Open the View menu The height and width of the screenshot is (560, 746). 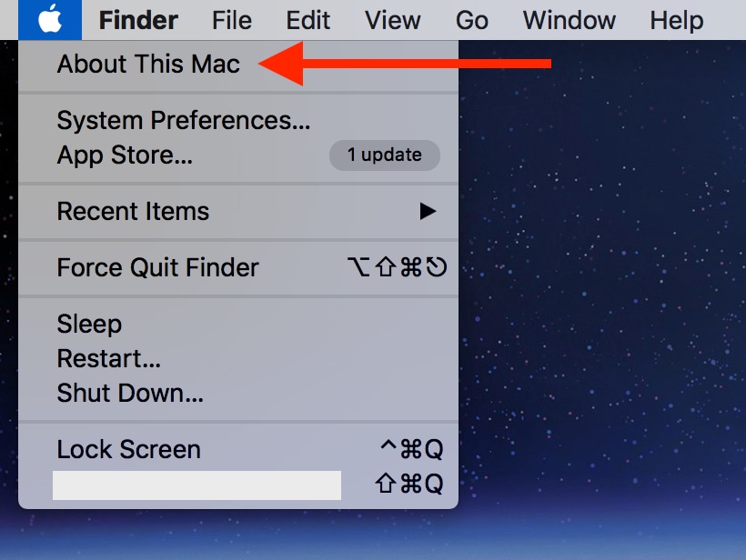tap(392, 20)
